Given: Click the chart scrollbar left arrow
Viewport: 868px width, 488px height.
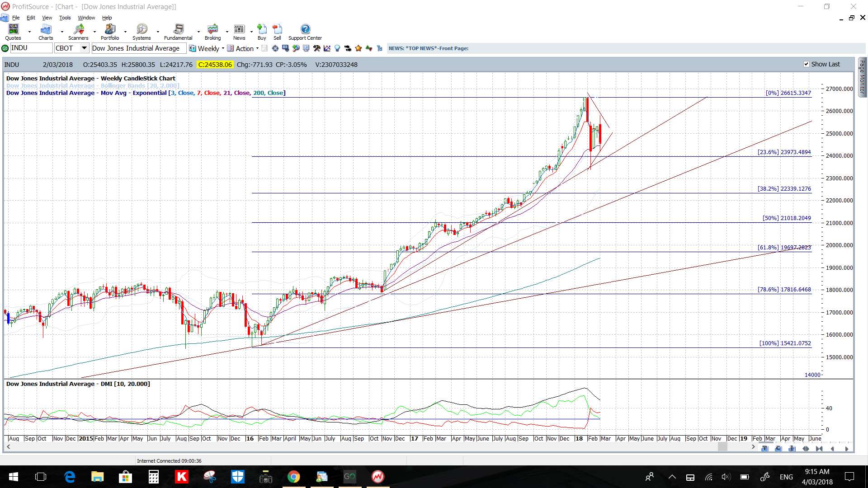Looking at the screenshot, I should click(x=8, y=447).
